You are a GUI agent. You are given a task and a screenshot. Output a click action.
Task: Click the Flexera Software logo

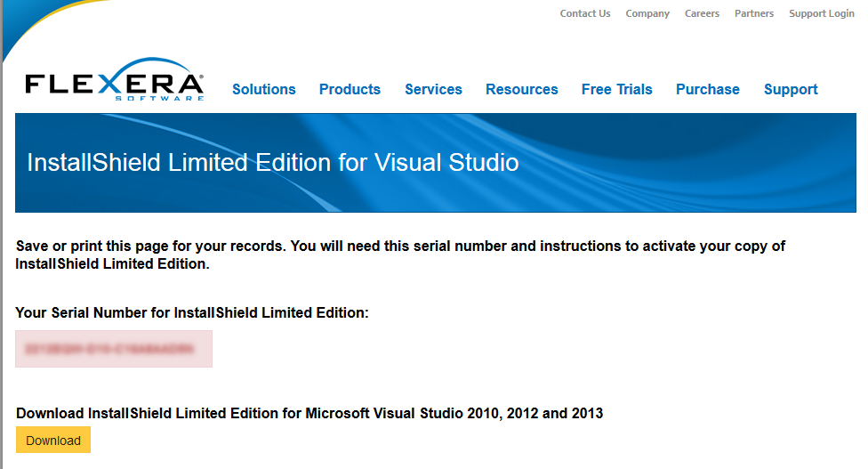point(115,79)
